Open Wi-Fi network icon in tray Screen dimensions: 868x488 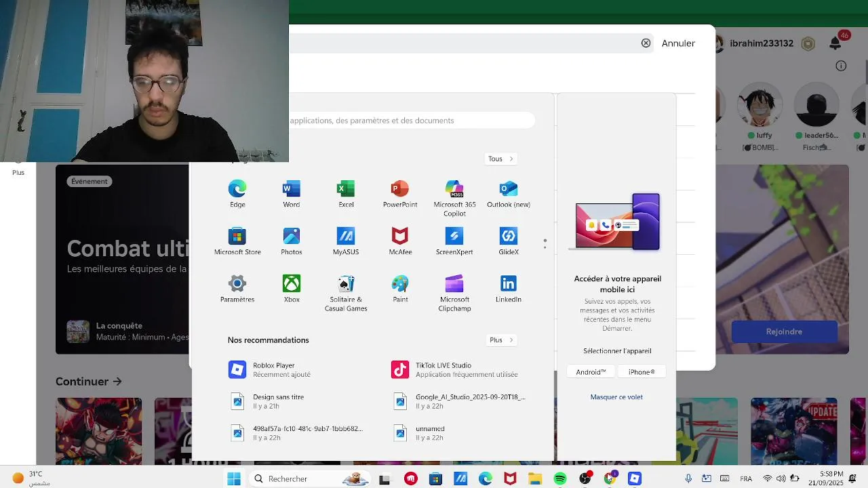point(768,479)
